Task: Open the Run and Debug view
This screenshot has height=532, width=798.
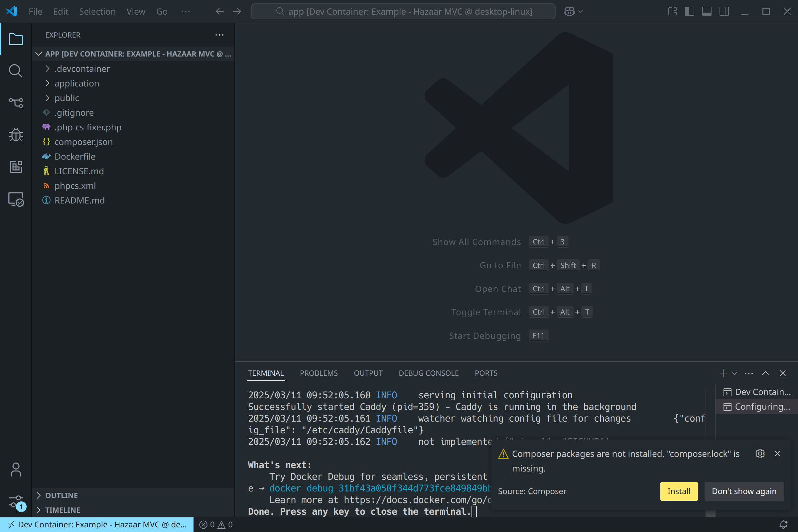Action: click(x=16, y=135)
